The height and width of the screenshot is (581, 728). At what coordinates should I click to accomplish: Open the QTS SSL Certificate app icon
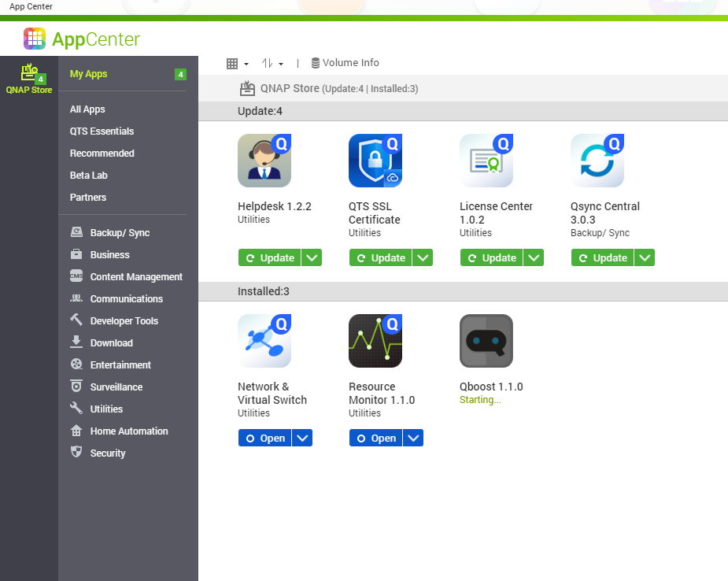pos(375,161)
